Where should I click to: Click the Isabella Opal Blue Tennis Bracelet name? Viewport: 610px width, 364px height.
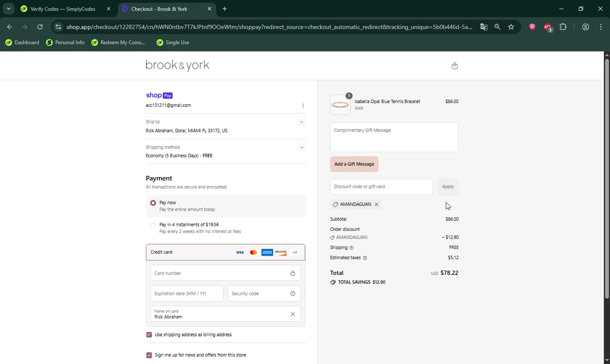387,102
